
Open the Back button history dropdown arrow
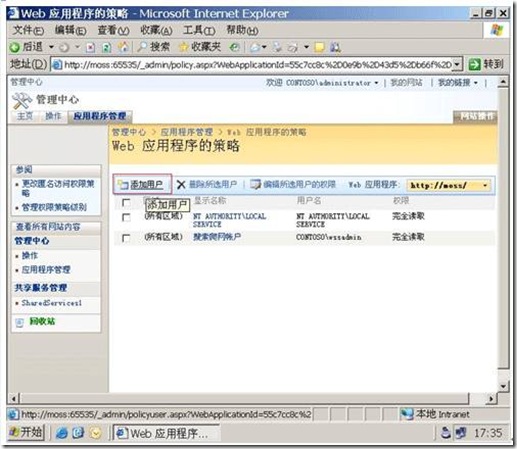click(51, 47)
